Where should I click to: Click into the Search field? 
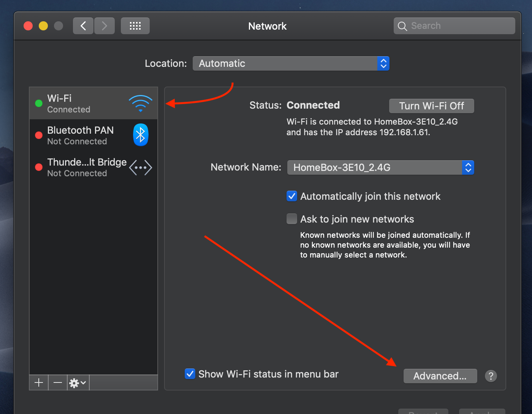454,26
